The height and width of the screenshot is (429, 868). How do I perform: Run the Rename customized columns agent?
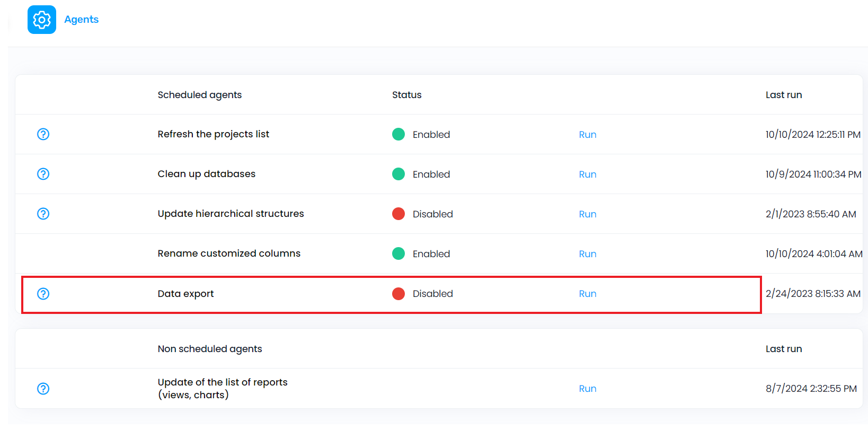587,254
